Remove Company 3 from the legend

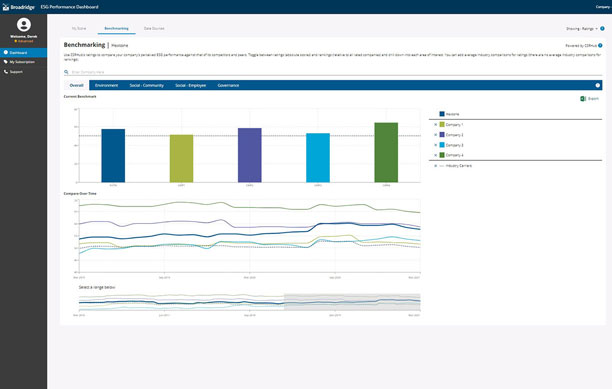point(436,145)
